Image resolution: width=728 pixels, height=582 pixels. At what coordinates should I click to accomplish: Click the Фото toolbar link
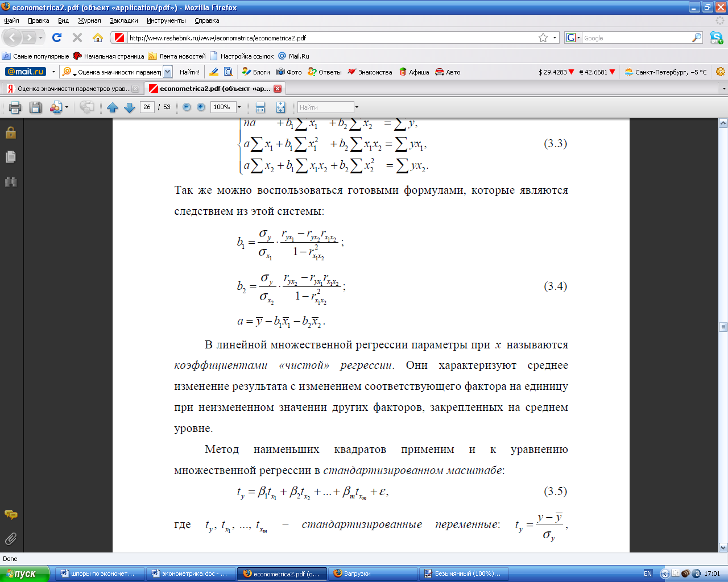coord(289,72)
